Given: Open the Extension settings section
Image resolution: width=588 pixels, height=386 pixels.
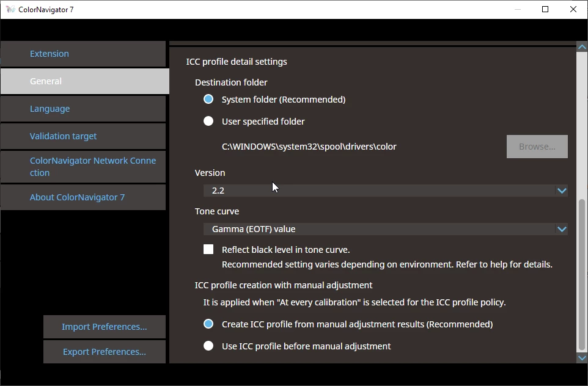Looking at the screenshot, I should point(83,54).
